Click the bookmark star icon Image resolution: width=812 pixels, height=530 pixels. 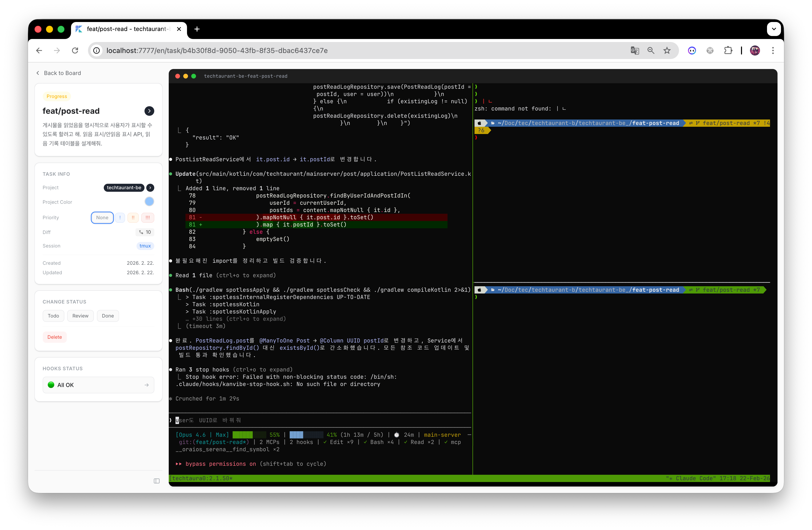tap(667, 50)
